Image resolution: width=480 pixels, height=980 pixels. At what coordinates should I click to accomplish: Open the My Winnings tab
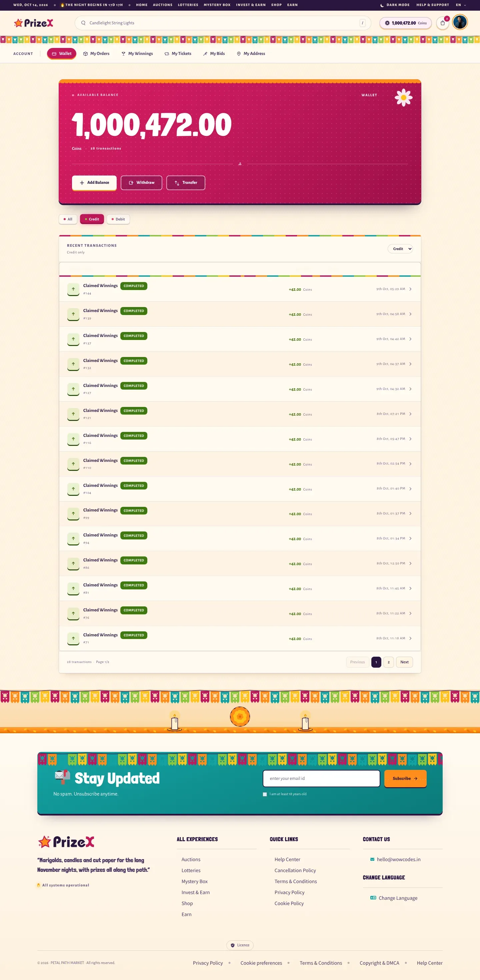[x=137, y=54]
